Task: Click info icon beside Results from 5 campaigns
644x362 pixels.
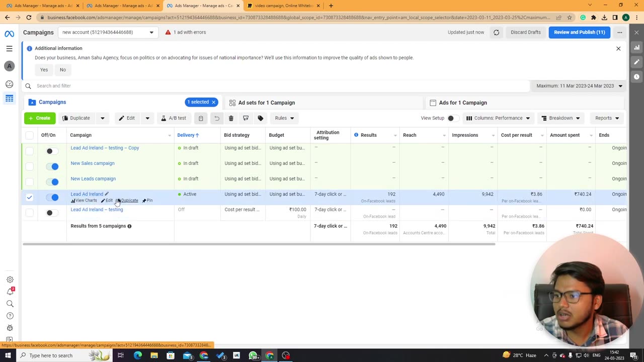Action: coord(129,226)
